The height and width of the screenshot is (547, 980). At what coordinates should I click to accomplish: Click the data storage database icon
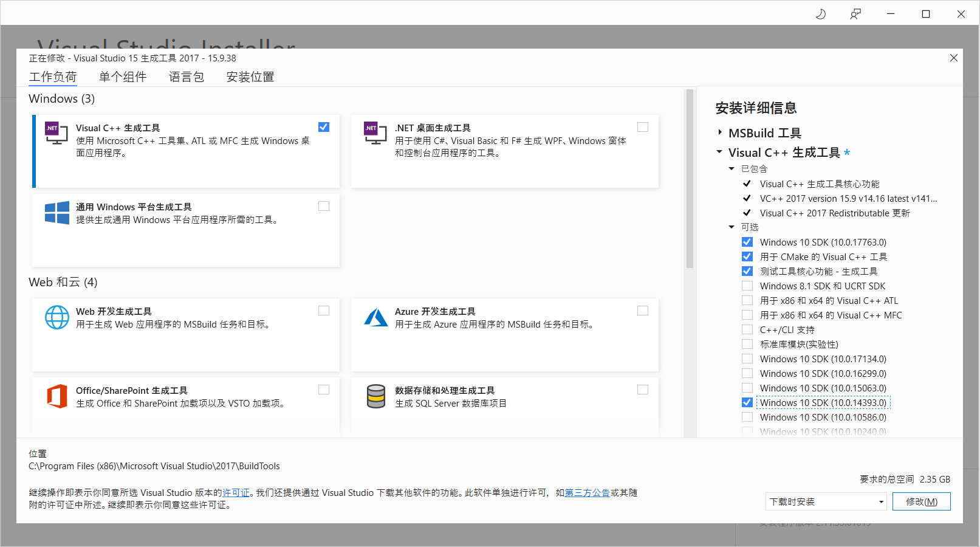point(376,396)
